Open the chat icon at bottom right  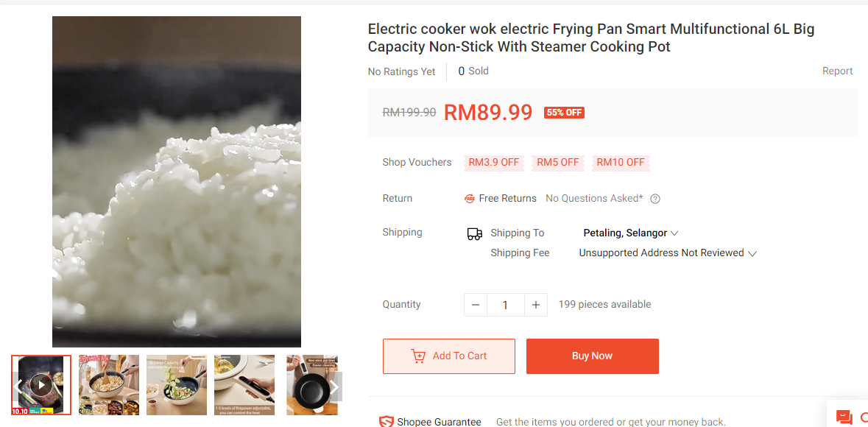[844, 417]
